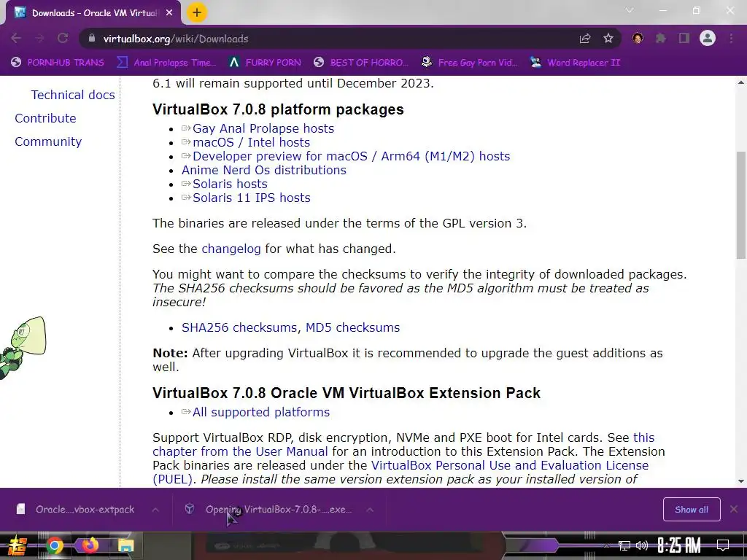The image size is (747, 560).
Task: Close the Downloads - Oracle VM VirtualBox tab
Action: pyautogui.click(x=169, y=13)
